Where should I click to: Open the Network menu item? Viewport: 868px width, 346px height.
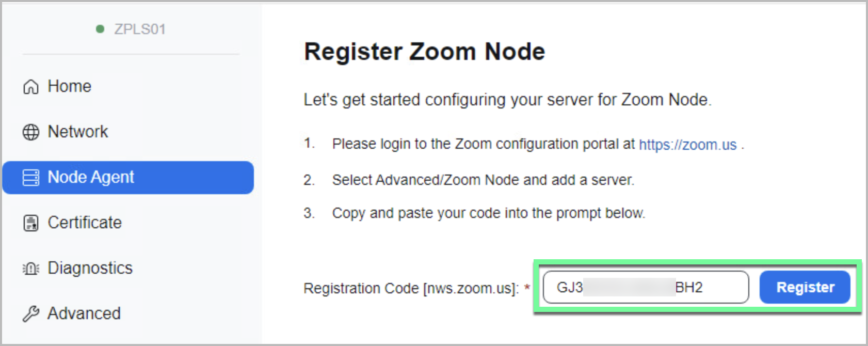tap(78, 132)
